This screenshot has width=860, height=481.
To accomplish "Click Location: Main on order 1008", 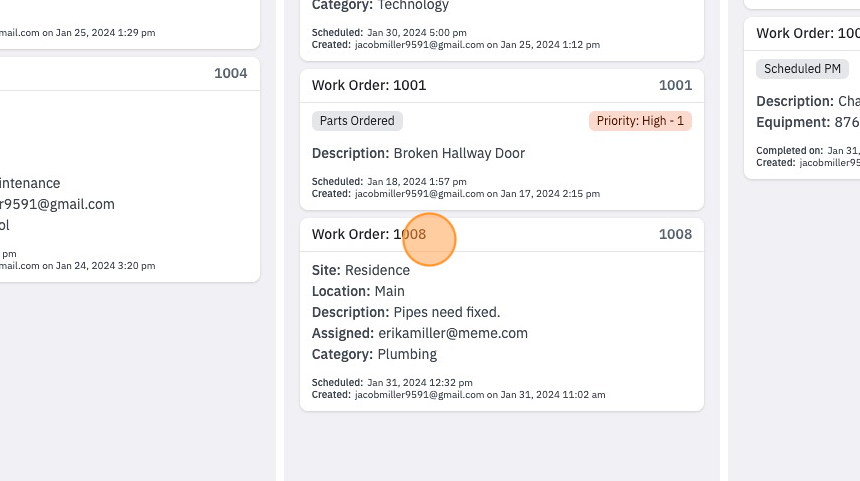I will click(358, 291).
